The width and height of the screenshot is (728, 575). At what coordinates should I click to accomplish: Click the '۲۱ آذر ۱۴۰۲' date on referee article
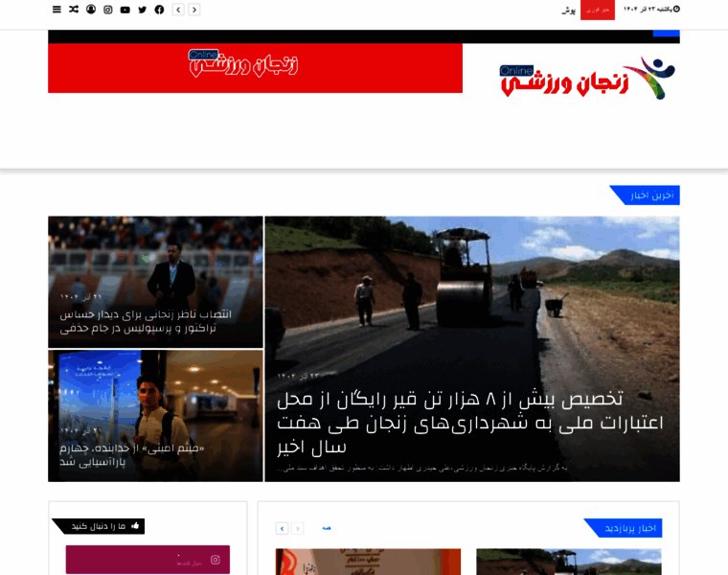pos(80,297)
